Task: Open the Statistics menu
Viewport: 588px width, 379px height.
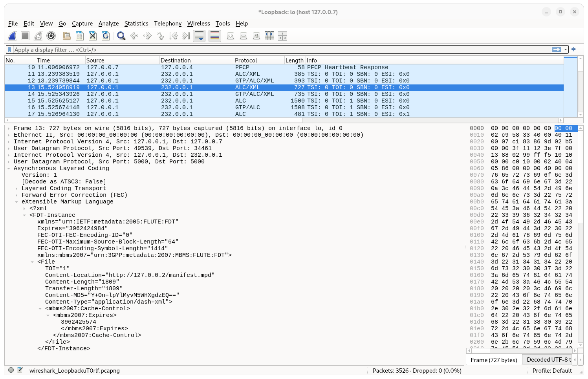Action: click(136, 24)
